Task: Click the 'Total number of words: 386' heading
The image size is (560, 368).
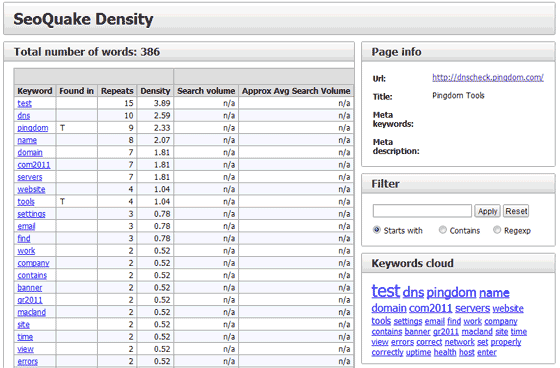Action: tap(87, 52)
